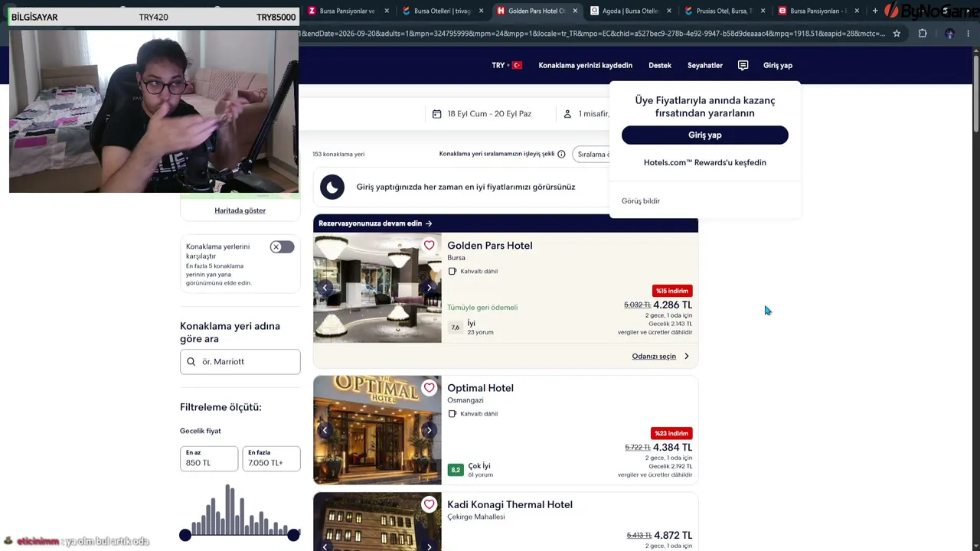The image size is (980, 551).
Task: Open the Optimal Hotel title
Action: pos(481,388)
